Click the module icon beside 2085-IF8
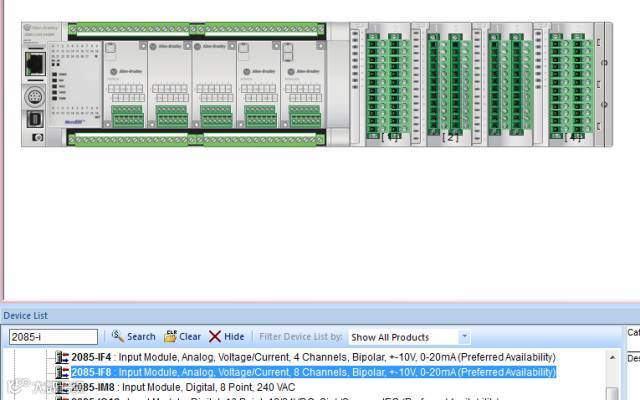The image size is (640, 400). coord(62,372)
